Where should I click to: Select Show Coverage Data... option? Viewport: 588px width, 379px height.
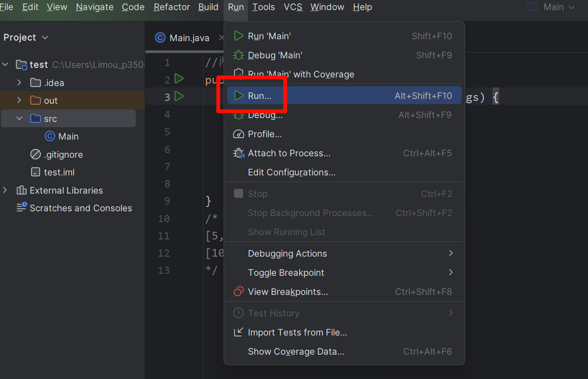(x=296, y=352)
